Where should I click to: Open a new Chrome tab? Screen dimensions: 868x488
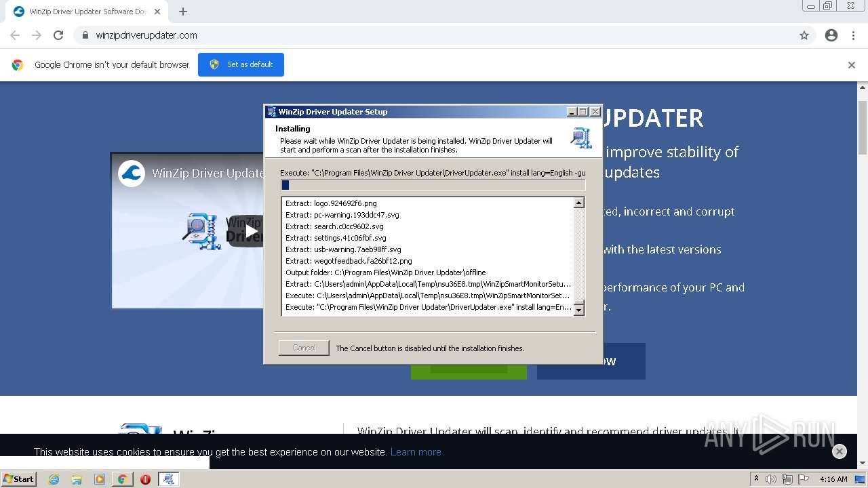[183, 12]
